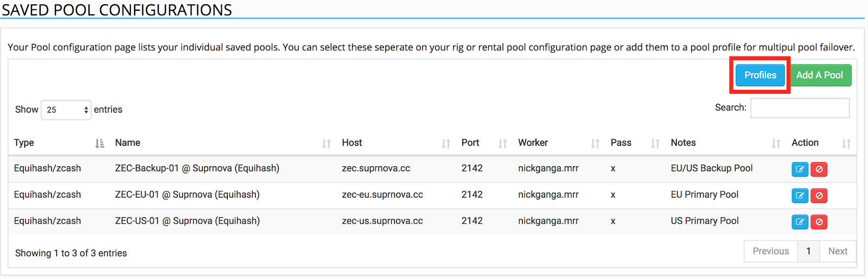This screenshot has width=868, height=279.
Task: Delete the ZEC-EU-01 pool entry
Action: 819,196
